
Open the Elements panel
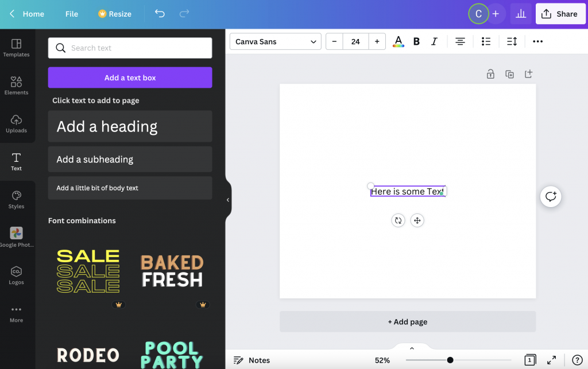[16, 86]
